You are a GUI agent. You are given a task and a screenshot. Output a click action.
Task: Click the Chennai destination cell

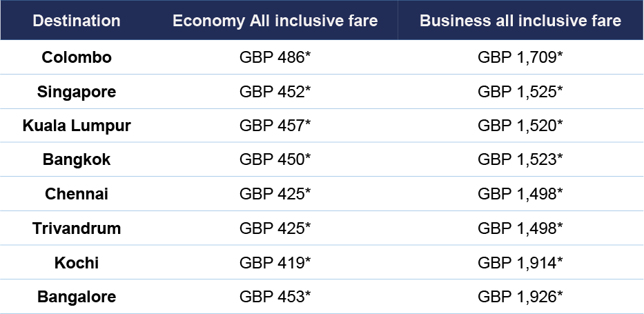(x=77, y=195)
